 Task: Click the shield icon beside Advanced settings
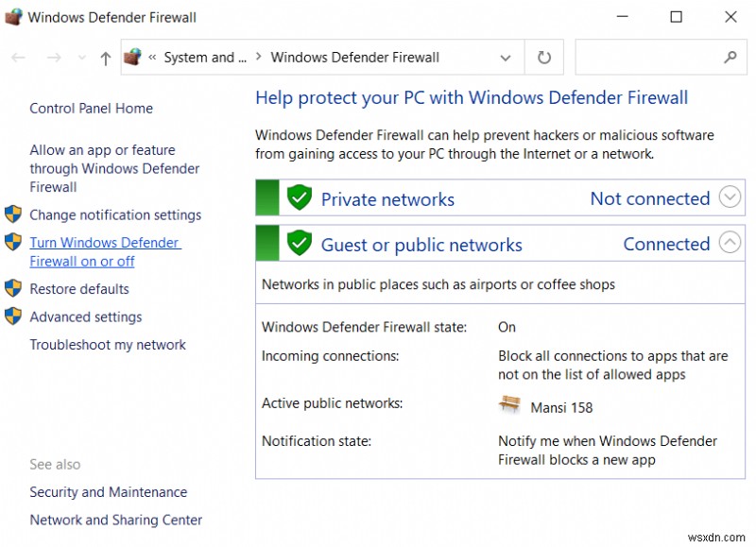pyautogui.click(x=13, y=317)
